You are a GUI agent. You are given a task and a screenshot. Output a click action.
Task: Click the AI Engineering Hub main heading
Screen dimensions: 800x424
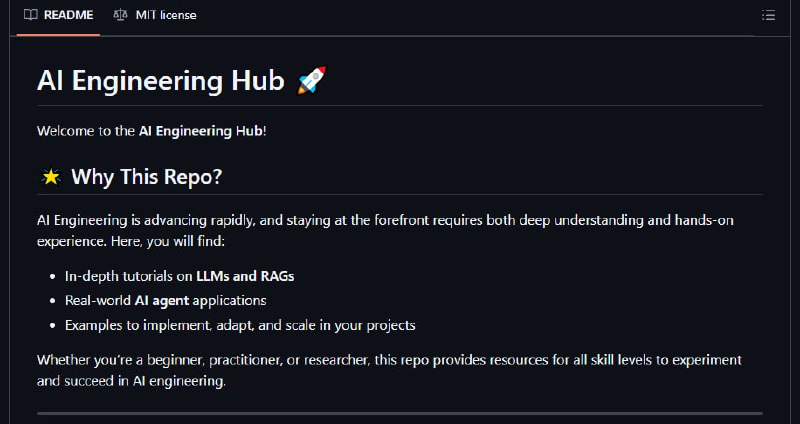pos(161,81)
